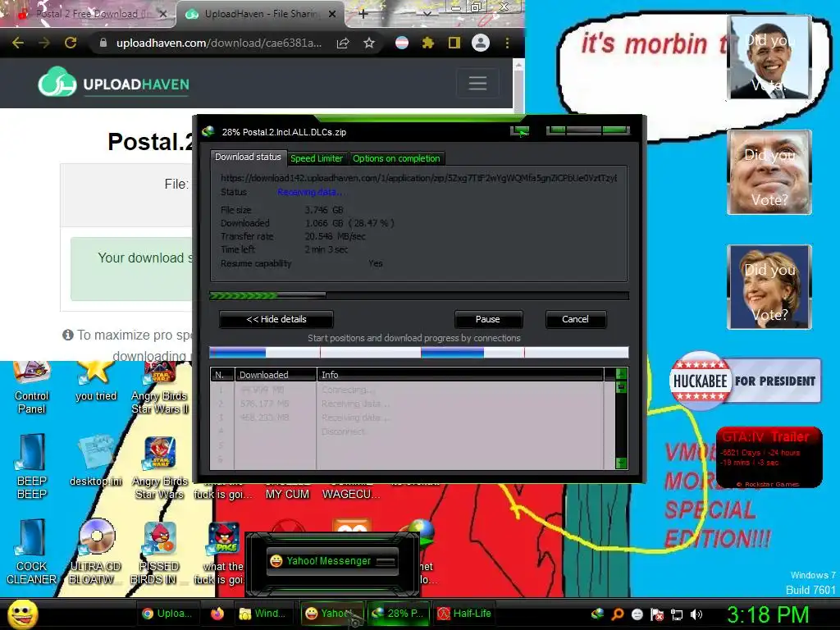Open the volume speaker tray icon
The width and height of the screenshot is (840, 630).
(x=696, y=614)
